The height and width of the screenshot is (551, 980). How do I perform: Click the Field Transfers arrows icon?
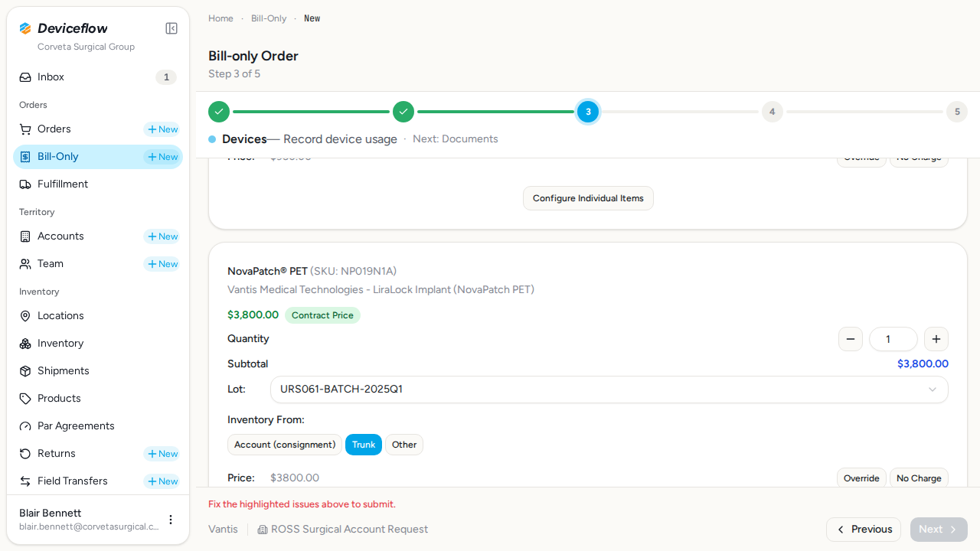25,481
